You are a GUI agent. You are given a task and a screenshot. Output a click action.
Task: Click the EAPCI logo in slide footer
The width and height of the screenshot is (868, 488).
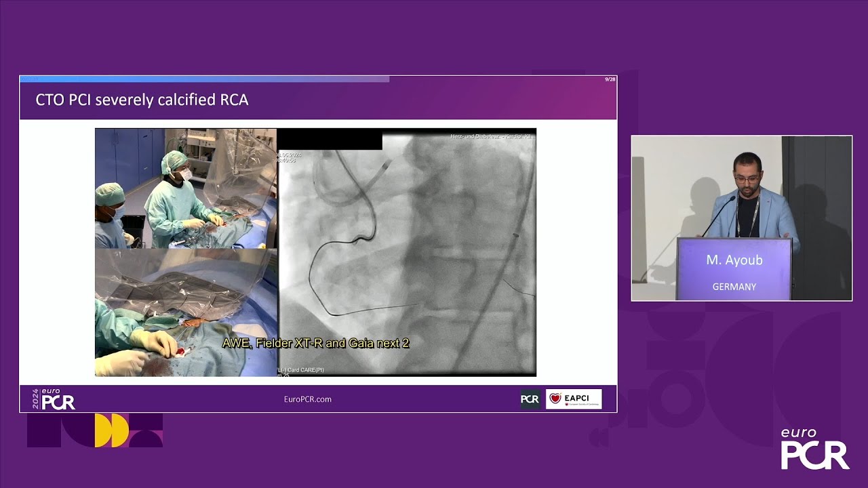pos(574,399)
